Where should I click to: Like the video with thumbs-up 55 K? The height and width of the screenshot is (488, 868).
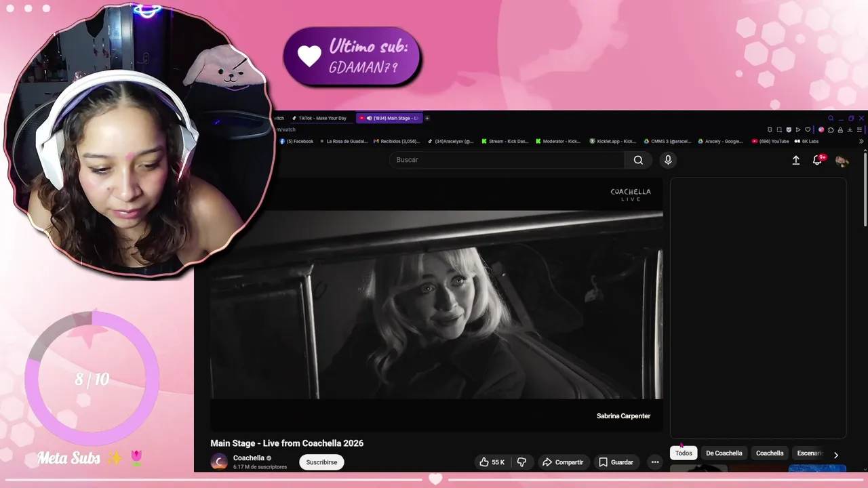tap(492, 462)
